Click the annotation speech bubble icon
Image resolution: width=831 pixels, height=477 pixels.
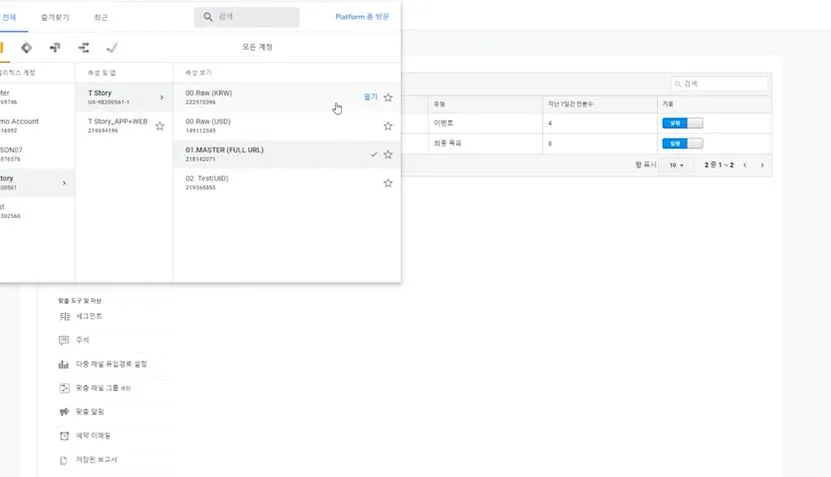click(64, 340)
